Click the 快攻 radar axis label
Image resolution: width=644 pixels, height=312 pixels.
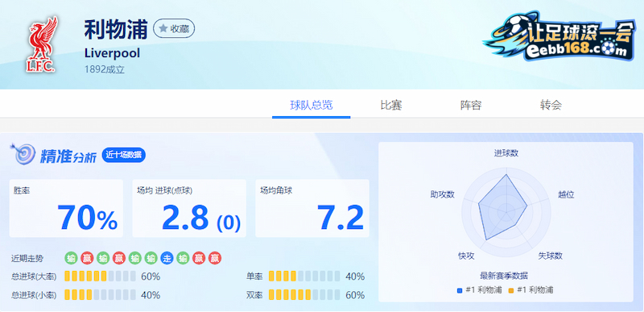coord(466,256)
